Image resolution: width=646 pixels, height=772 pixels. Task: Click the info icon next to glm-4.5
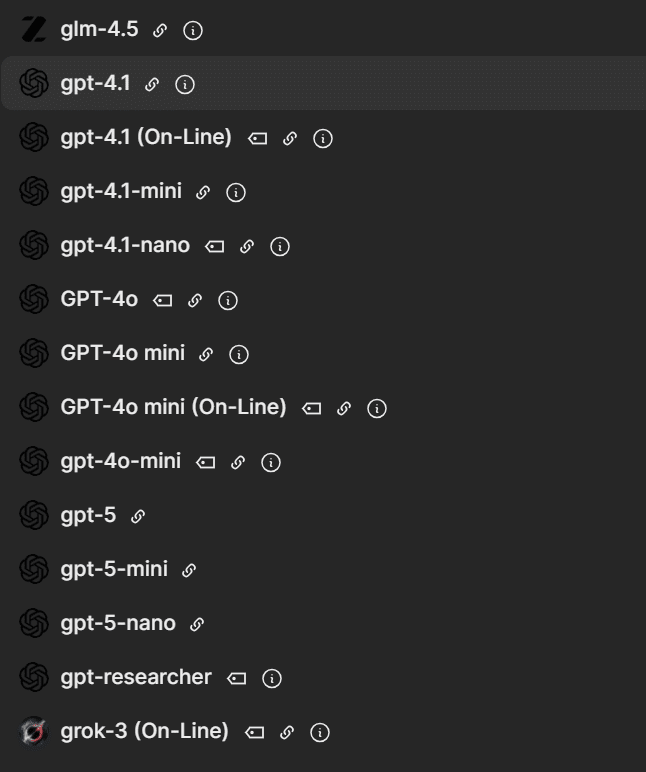click(194, 31)
